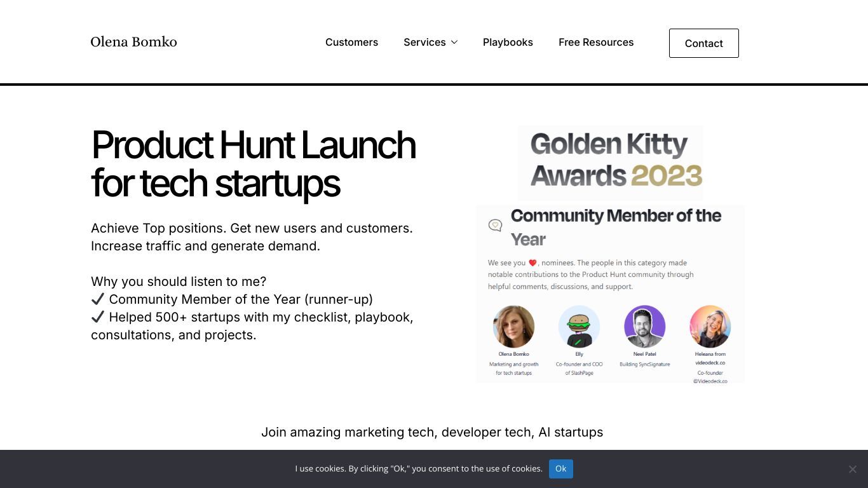Dismiss the cookie banner with X
The height and width of the screenshot is (488, 868).
click(x=852, y=469)
